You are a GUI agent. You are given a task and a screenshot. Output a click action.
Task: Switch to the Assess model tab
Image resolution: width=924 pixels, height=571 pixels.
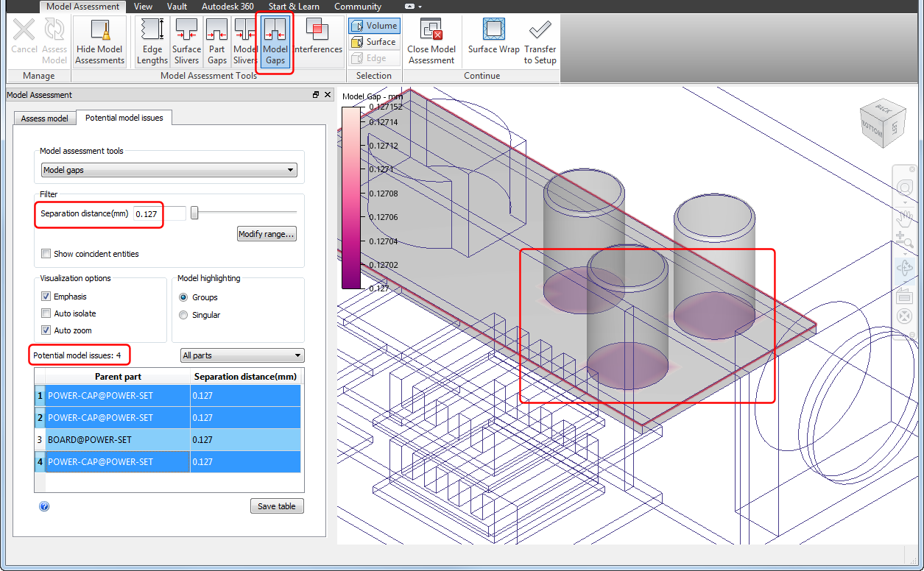[44, 118]
